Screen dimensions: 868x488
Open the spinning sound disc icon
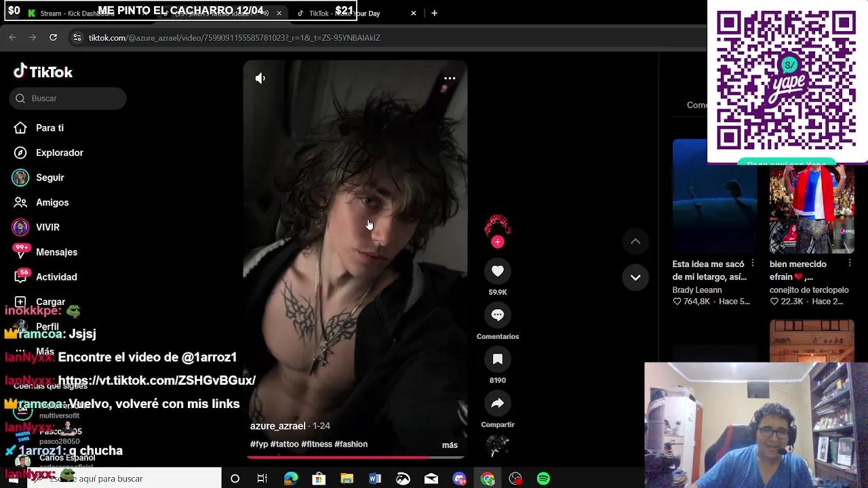click(x=498, y=446)
